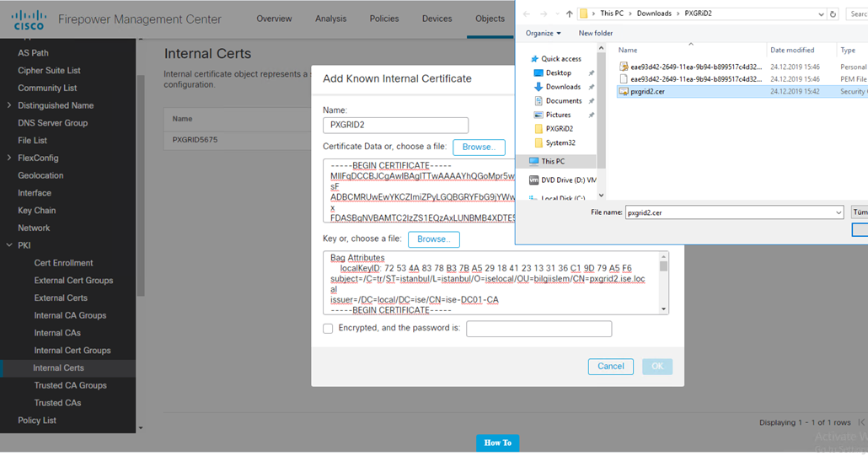
Task: Enable Encrypted password checkbox
Action: point(329,329)
